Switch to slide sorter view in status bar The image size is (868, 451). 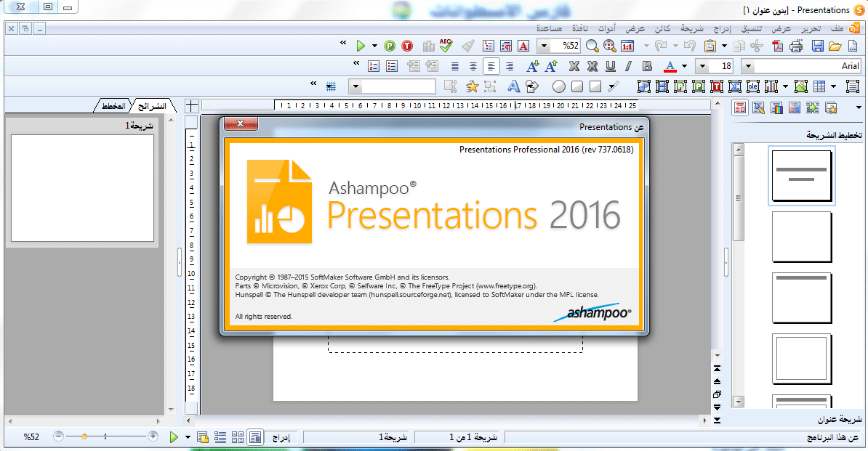coord(238,437)
